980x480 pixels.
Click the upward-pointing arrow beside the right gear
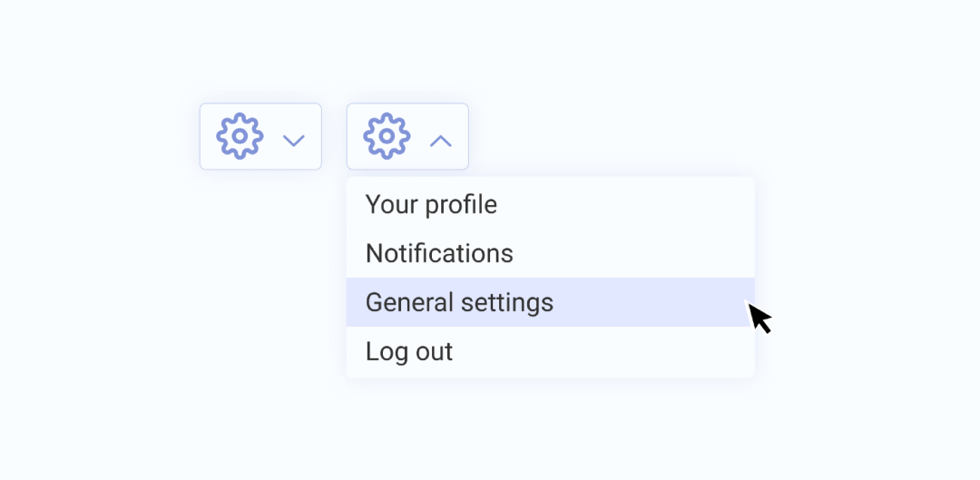440,141
